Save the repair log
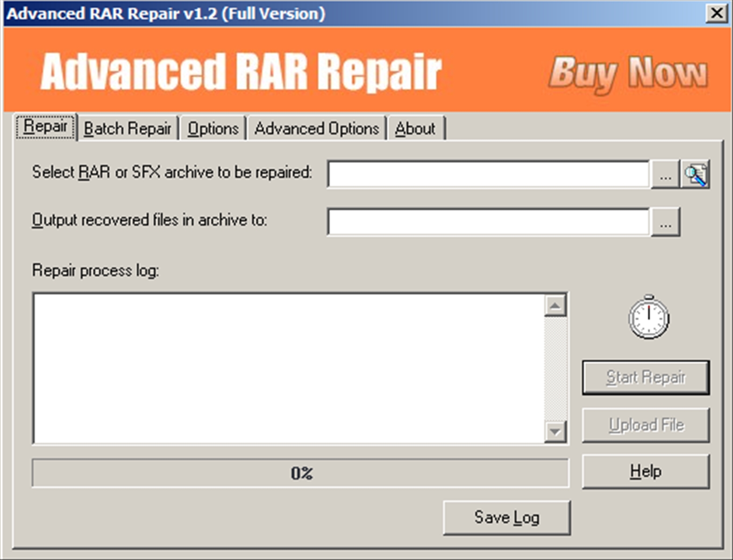The image size is (733, 560). click(x=507, y=517)
